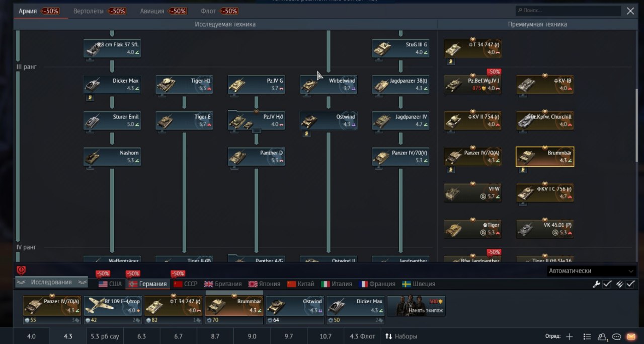Image resolution: width=644 pixels, height=344 pixels.
Task: Open the mail envelope icon
Action: click(631, 336)
